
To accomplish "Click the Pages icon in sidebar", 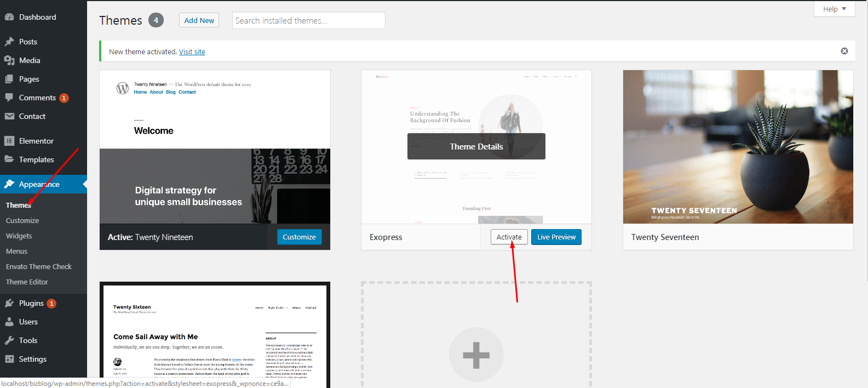I will (x=9, y=79).
